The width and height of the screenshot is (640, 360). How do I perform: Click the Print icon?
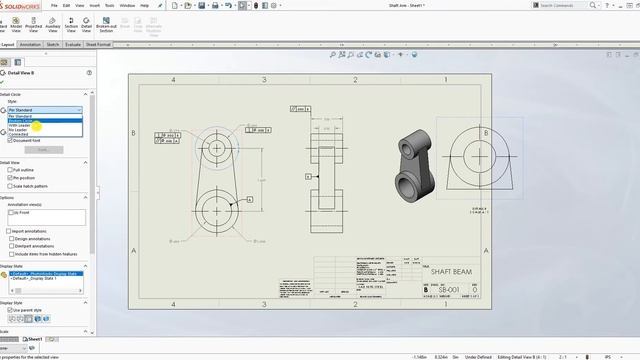215,6
